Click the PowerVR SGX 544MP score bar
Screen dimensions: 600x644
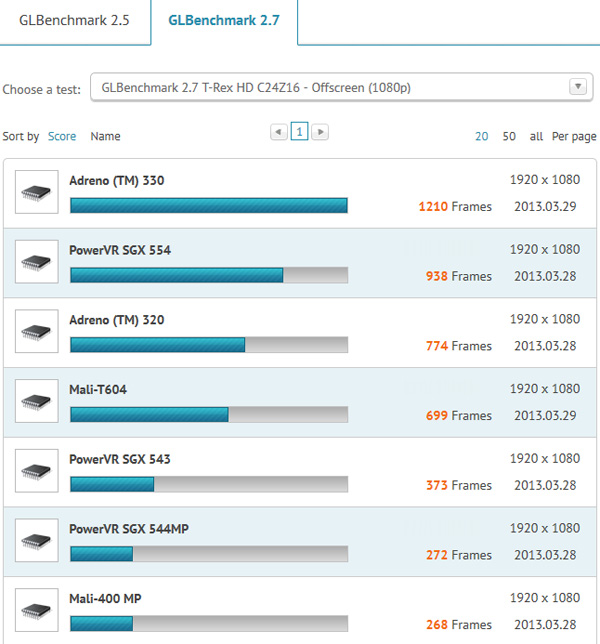click(x=209, y=554)
